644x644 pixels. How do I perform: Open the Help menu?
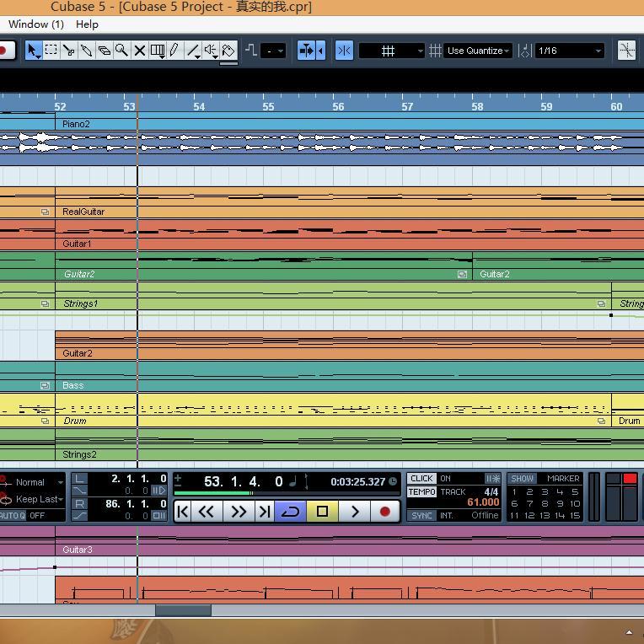click(x=87, y=24)
